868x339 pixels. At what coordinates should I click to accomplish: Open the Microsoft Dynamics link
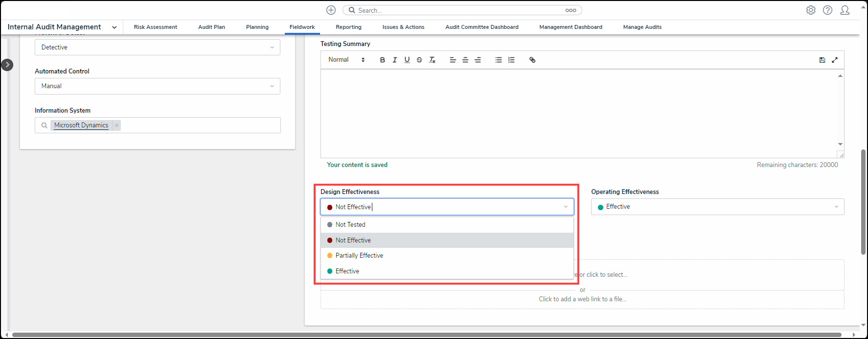pos(81,125)
